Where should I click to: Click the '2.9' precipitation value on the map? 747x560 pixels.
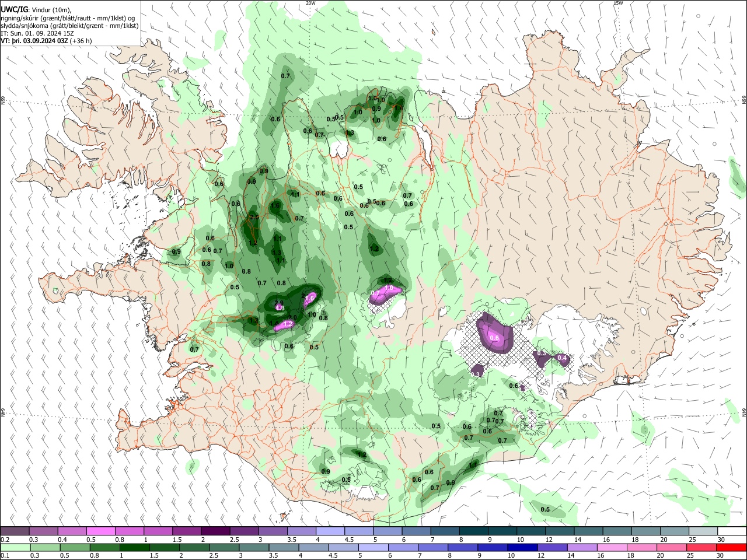[x=280, y=303]
